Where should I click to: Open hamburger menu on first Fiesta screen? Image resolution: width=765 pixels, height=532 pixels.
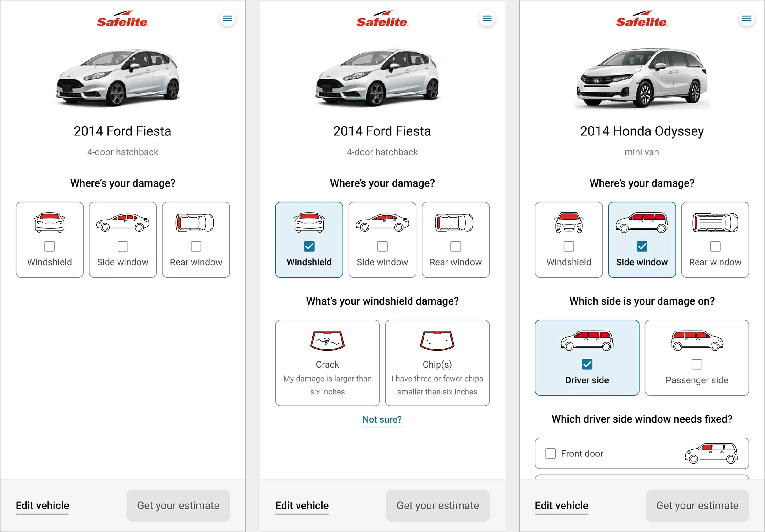[227, 18]
